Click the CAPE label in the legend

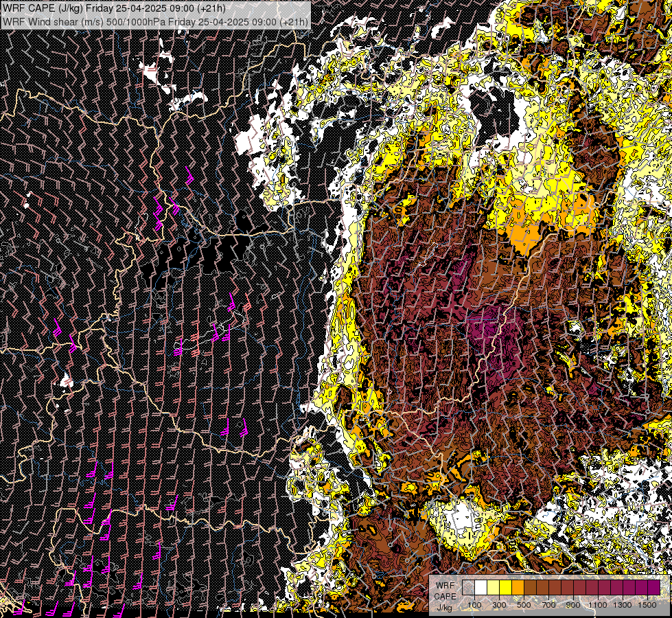coord(445,596)
